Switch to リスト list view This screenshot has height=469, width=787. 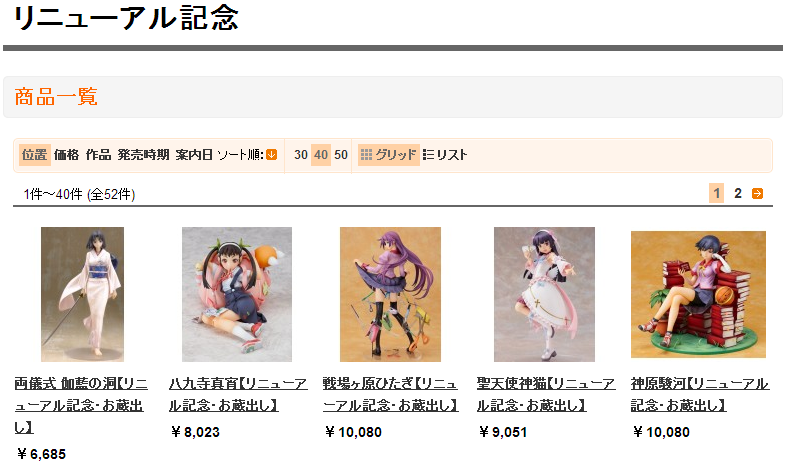(x=445, y=155)
